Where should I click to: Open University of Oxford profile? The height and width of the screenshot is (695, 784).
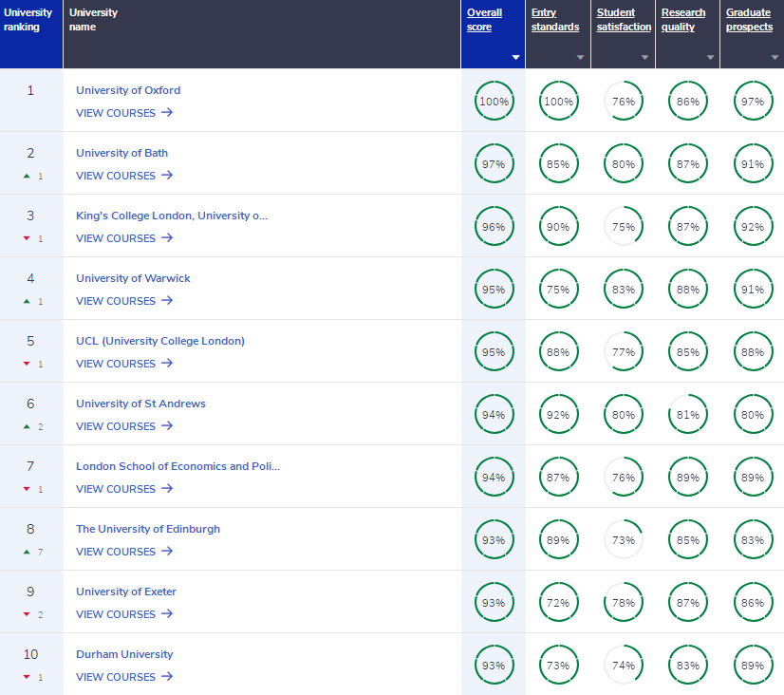point(128,90)
